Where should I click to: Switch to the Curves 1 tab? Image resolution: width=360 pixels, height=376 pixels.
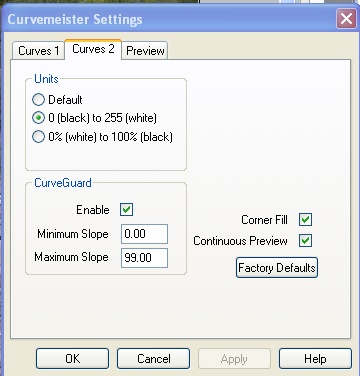click(38, 51)
